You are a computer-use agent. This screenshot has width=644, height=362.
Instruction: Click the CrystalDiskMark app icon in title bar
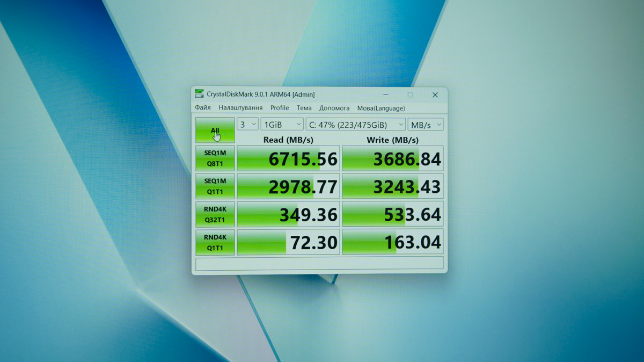click(200, 95)
